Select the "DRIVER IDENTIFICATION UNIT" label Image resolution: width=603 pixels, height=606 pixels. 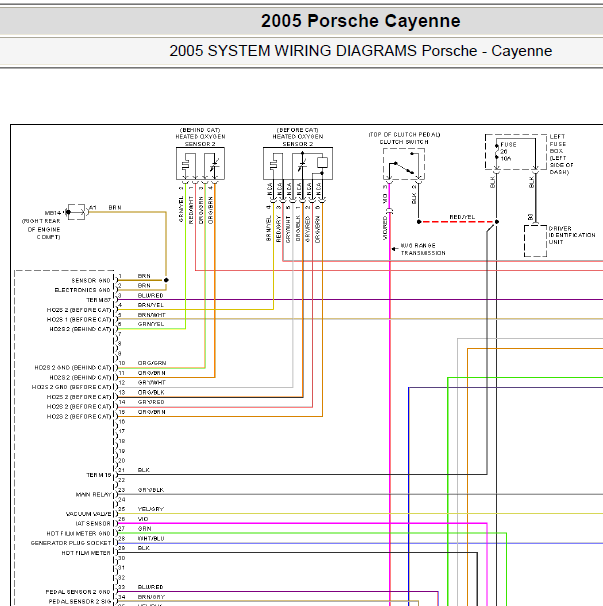(x=572, y=235)
